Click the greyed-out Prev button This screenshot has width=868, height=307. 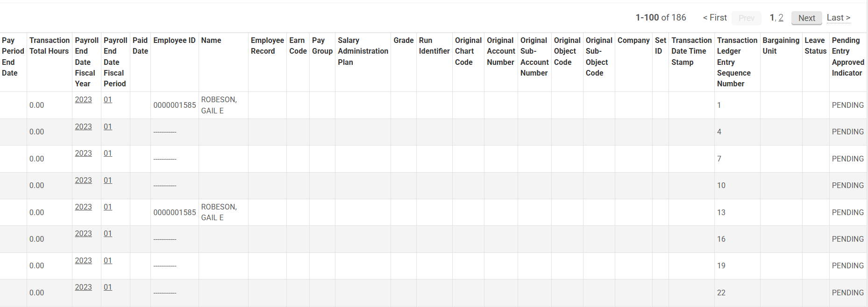click(x=746, y=18)
